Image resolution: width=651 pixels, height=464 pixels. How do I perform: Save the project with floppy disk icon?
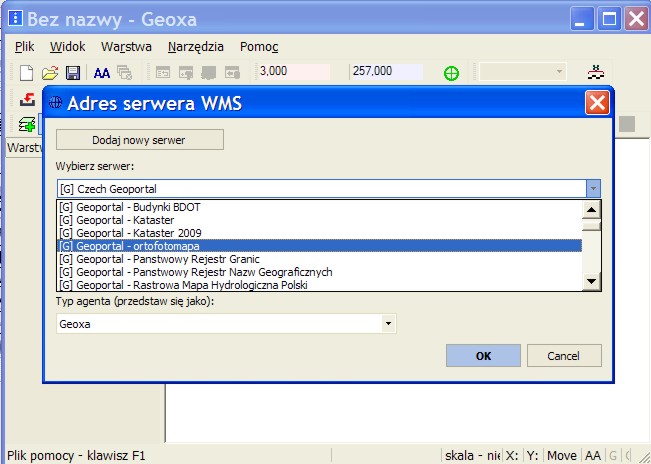click(73, 73)
